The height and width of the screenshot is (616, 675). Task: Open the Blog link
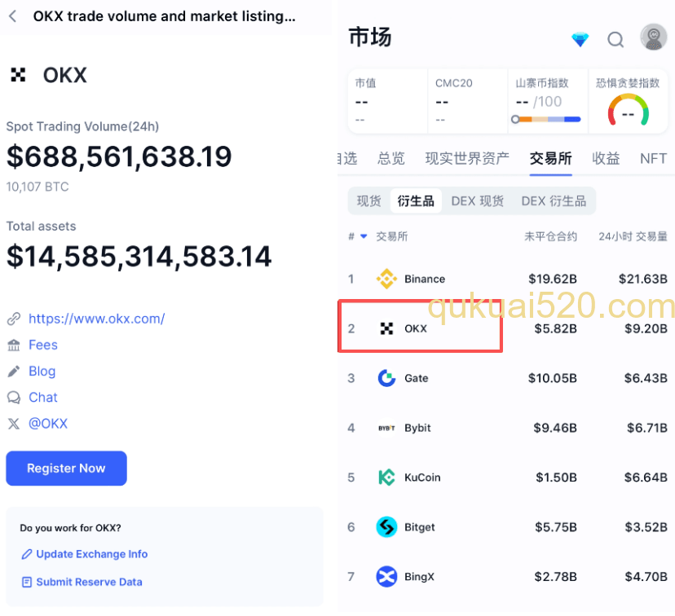(x=42, y=372)
